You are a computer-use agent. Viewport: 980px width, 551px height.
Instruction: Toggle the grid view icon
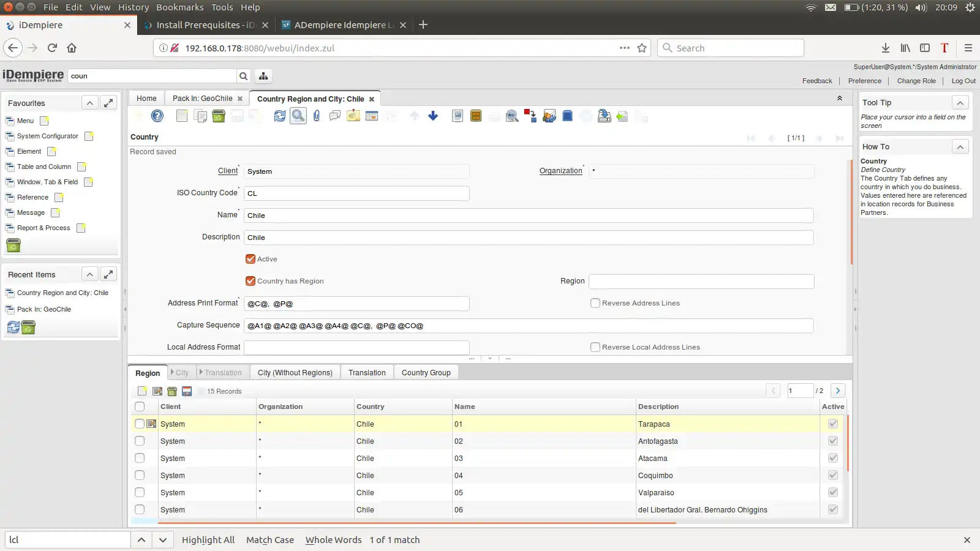point(372,116)
